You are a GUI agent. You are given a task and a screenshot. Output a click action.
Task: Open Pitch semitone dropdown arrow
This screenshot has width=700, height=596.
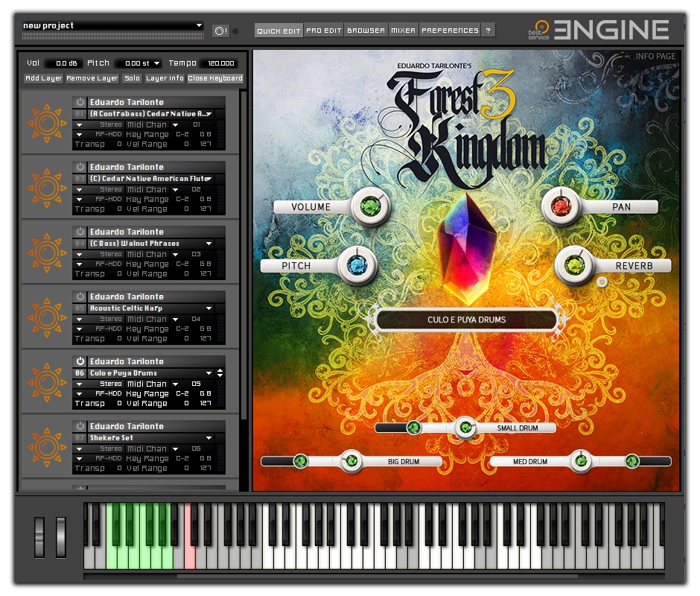(156, 63)
